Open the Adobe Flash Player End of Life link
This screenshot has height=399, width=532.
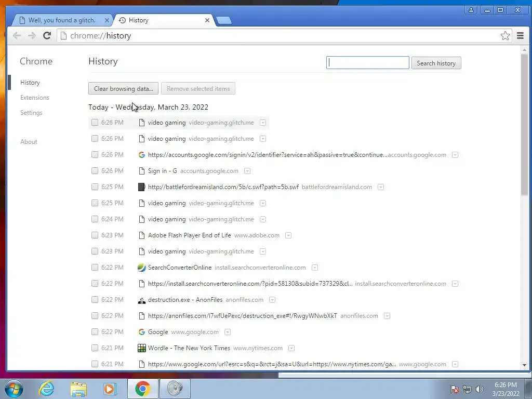click(x=189, y=235)
